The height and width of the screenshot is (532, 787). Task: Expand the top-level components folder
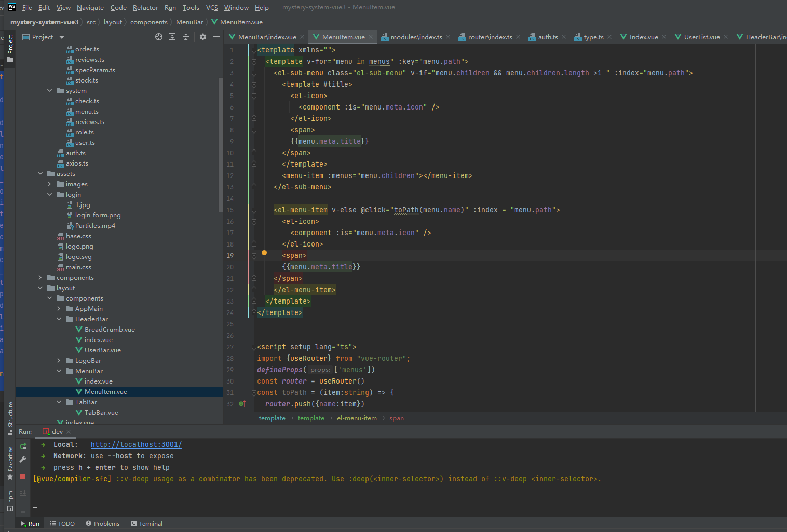tap(40, 277)
